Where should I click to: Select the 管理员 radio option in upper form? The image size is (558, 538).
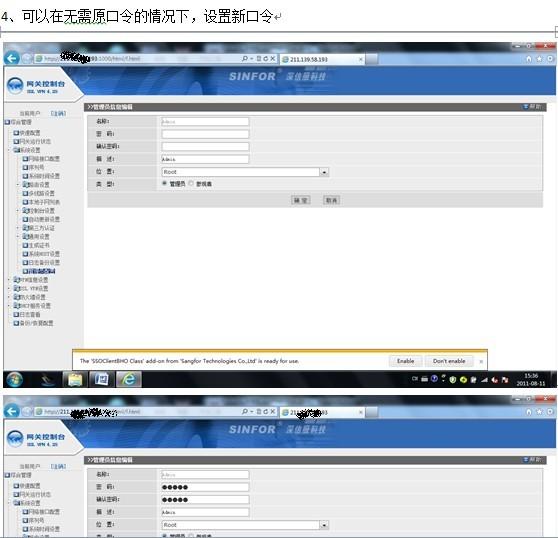pyautogui.click(x=164, y=183)
